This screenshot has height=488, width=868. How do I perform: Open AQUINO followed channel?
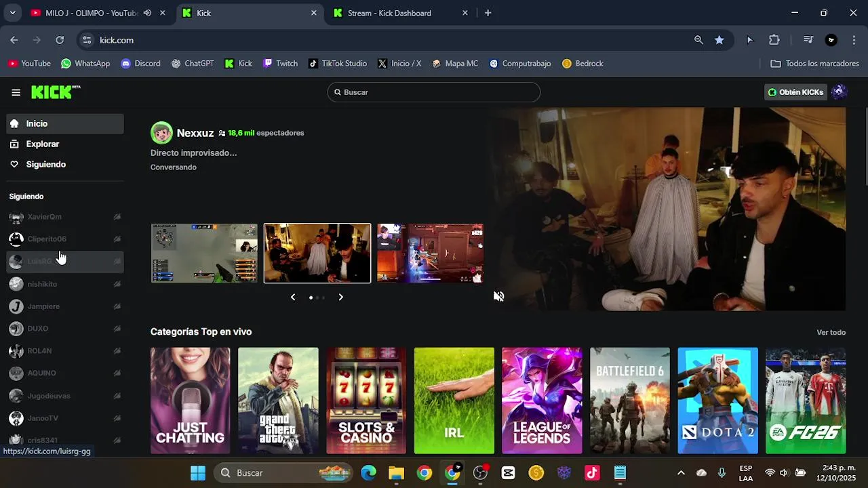pyautogui.click(x=65, y=373)
